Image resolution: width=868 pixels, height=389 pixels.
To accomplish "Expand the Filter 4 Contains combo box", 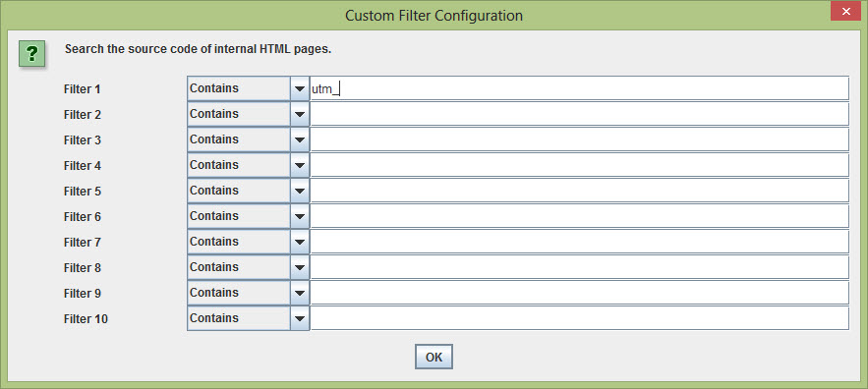I will click(x=248, y=165).
